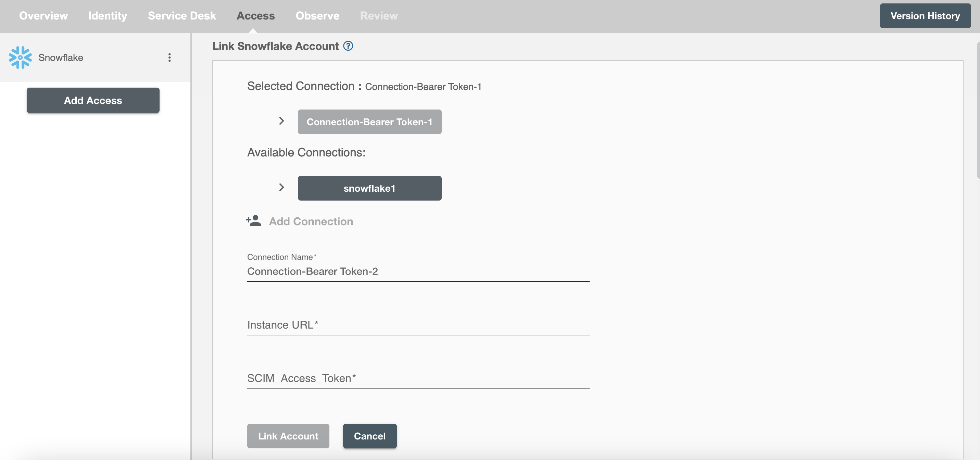This screenshot has width=980, height=460.
Task: Focus the Connection Name input field
Action: (x=418, y=271)
